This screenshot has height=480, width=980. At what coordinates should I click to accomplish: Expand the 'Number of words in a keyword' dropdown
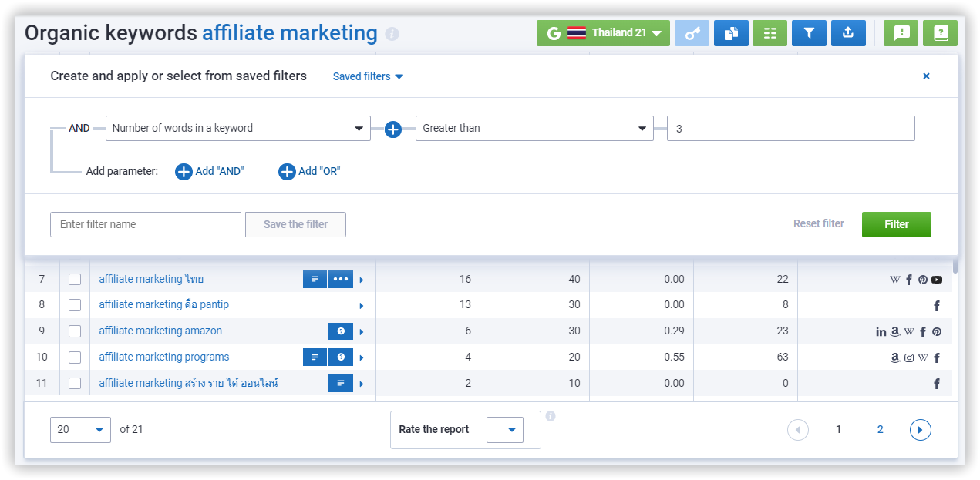(237, 129)
